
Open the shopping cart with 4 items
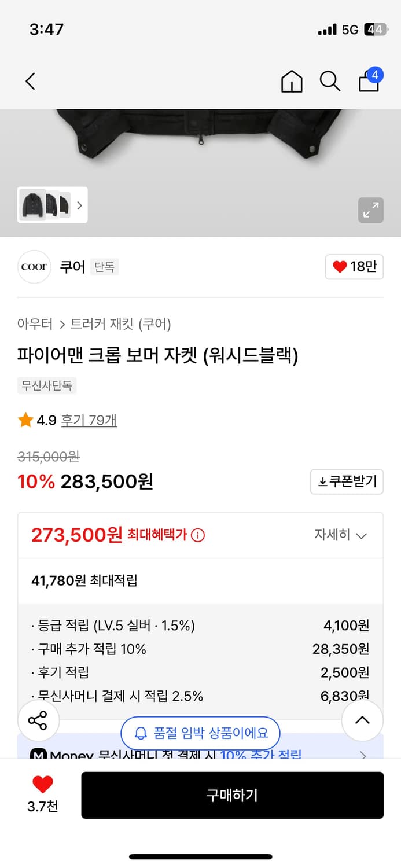[369, 82]
